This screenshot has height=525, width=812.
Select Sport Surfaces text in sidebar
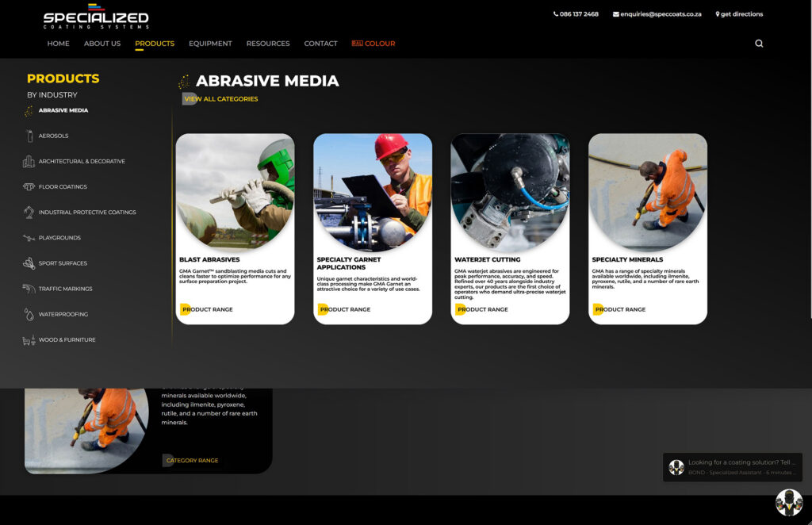coord(63,263)
